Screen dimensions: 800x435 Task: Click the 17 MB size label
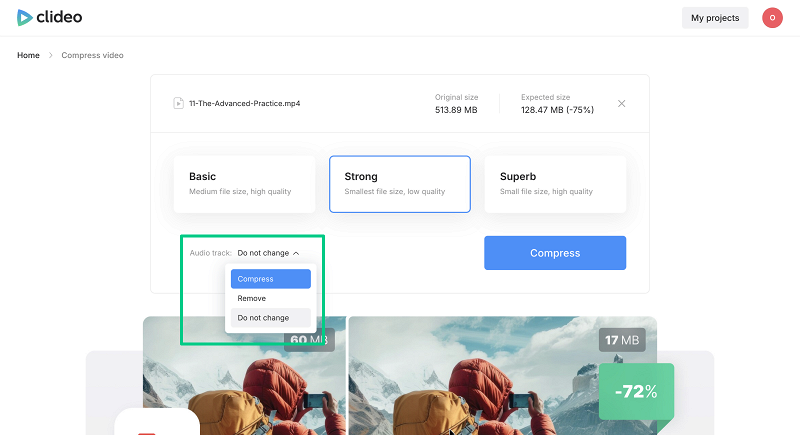tap(621, 340)
